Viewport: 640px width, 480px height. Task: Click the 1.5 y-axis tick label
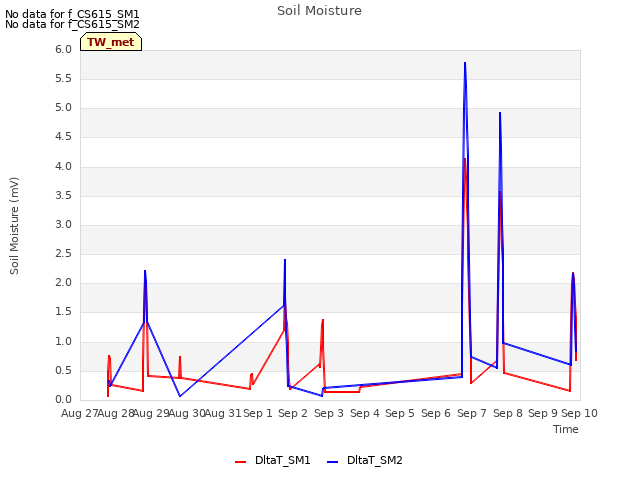(x=63, y=312)
